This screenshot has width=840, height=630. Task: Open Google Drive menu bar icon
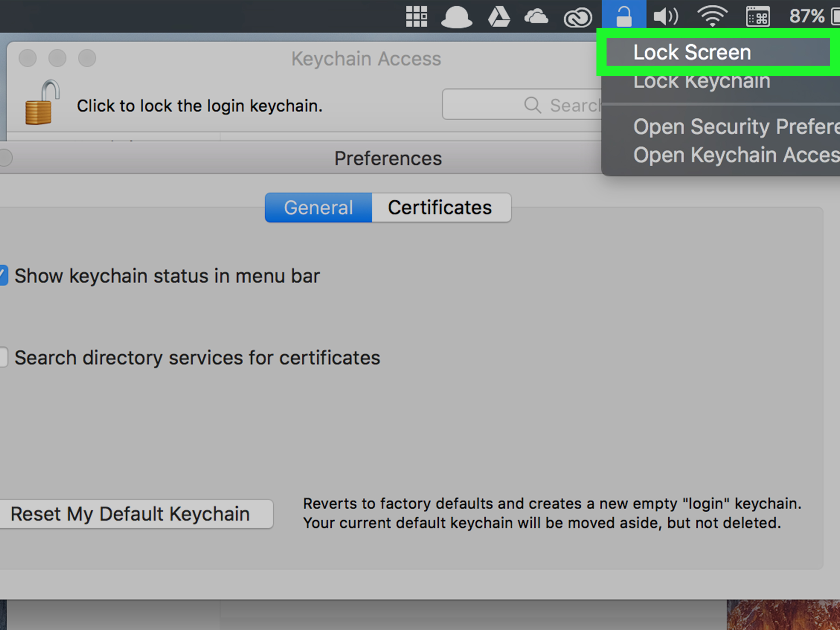coord(499,17)
